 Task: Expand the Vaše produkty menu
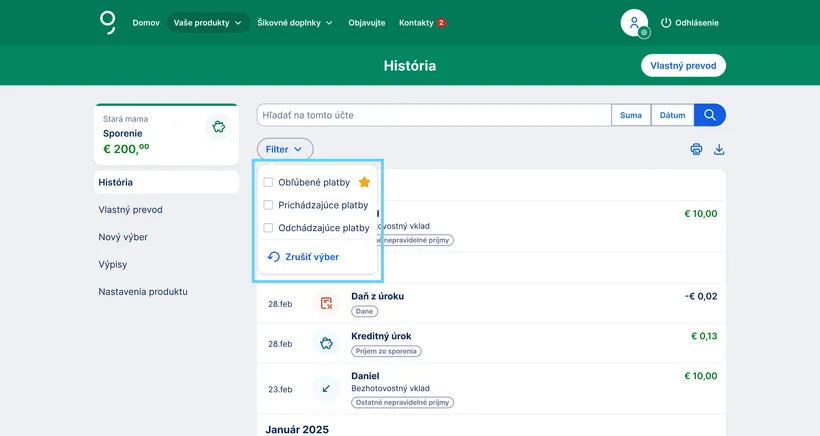click(208, 22)
